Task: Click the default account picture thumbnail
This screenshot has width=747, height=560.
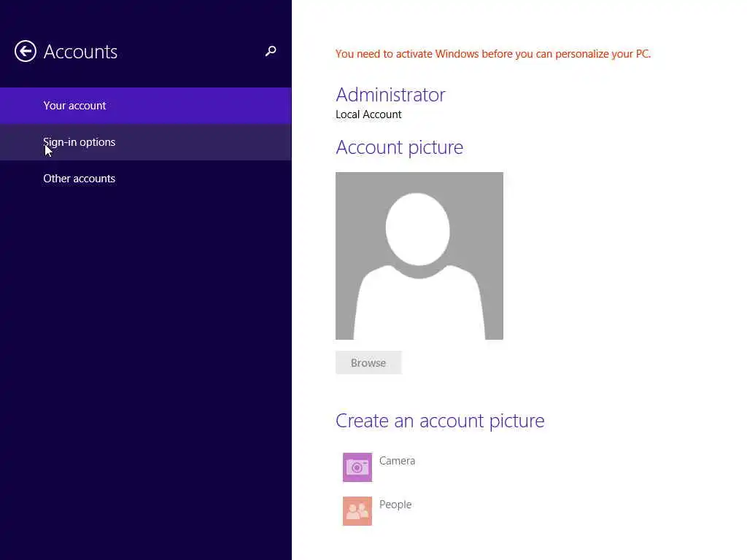Action: pyautogui.click(x=419, y=256)
